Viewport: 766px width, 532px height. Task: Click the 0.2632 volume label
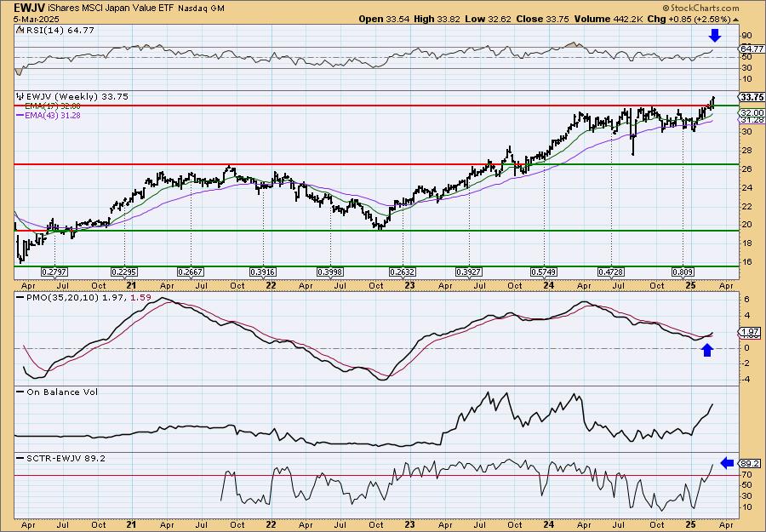click(403, 272)
